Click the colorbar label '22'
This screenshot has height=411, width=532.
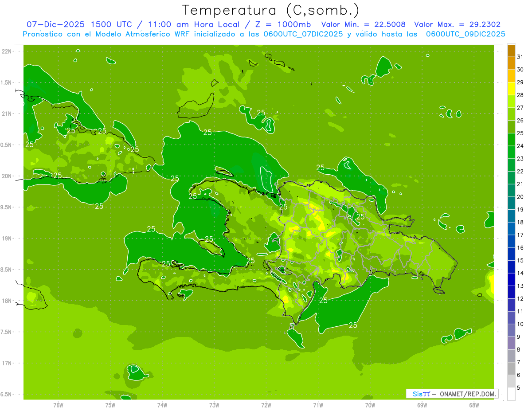click(520, 172)
